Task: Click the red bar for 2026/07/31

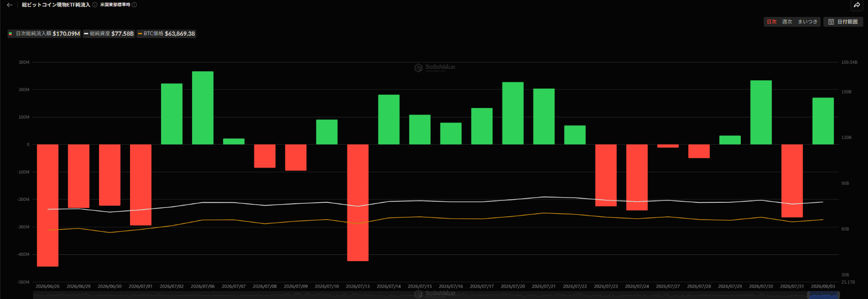Action: 791,181
